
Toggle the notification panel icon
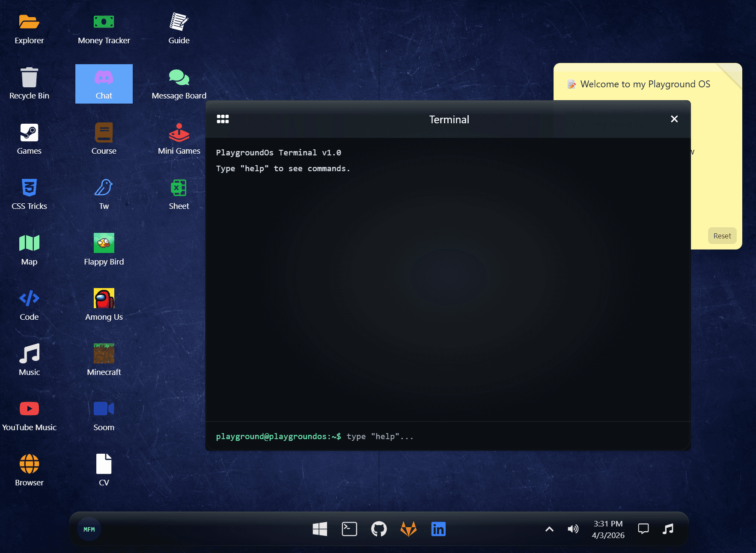tap(643, 529)
